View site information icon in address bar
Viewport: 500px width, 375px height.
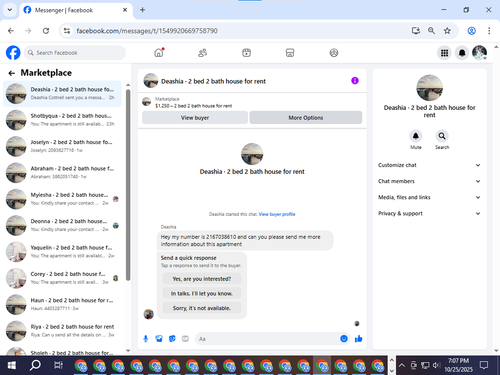(x=67, y=31)
